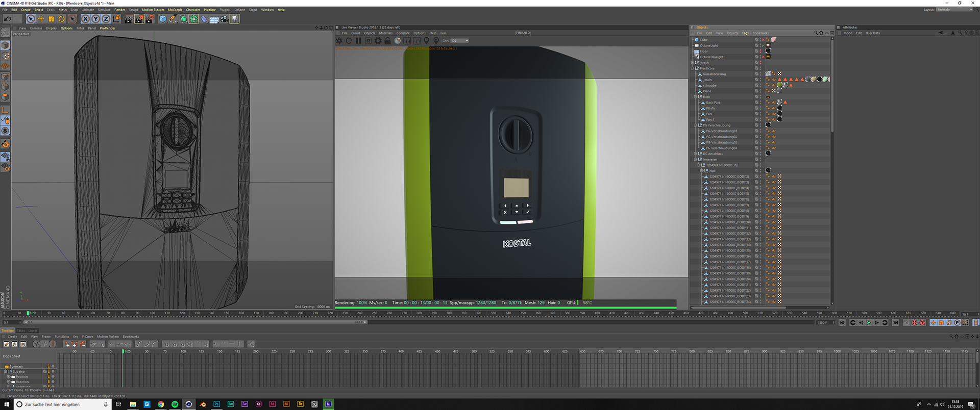980x410 pixels.
Task: Open Edit Render Settings gear clapperboard
Action: pos(150,19)
